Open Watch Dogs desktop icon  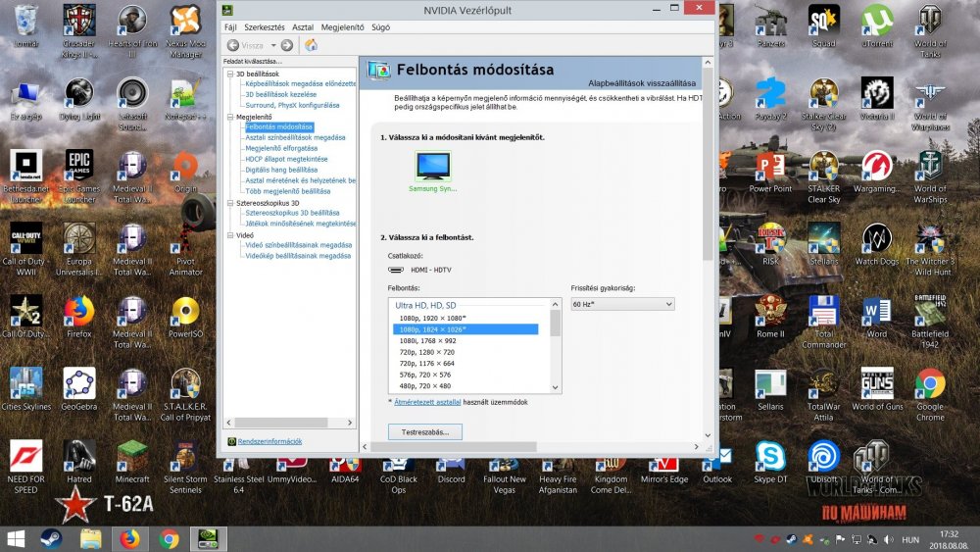(877, 244)
